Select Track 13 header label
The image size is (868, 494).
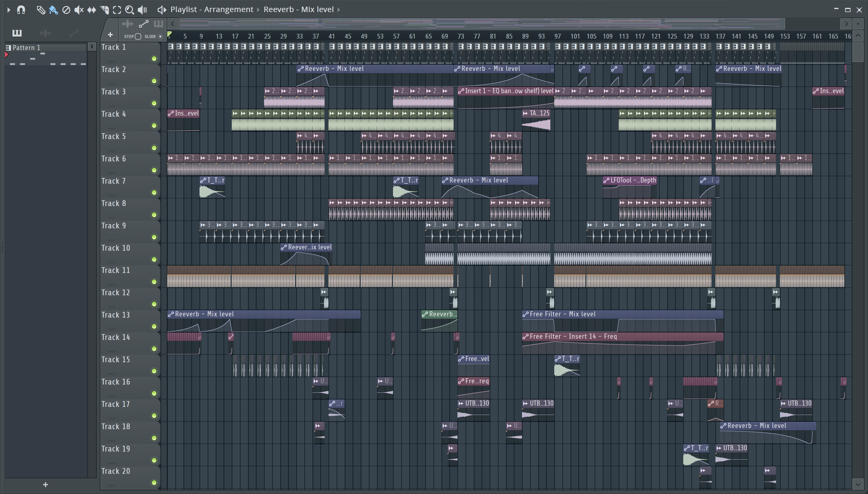(x=116, y=315)
